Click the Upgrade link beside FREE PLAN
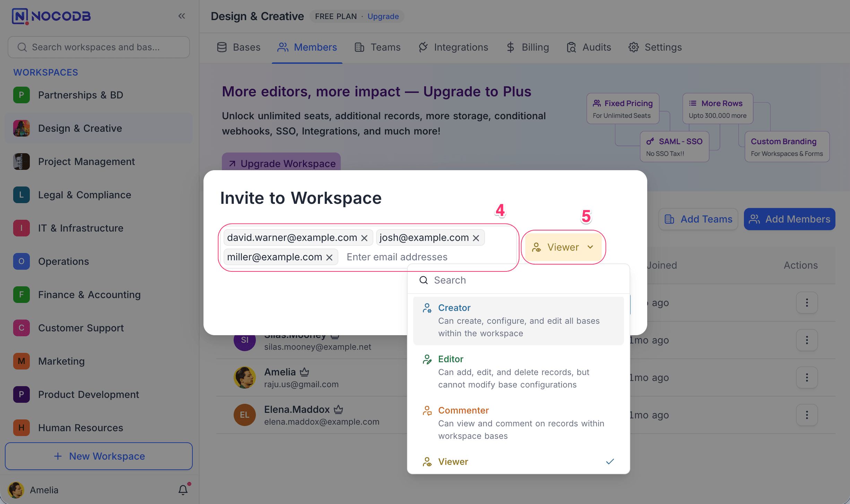The height and width of the screenshot is (504, 850). tap(383, 16)
